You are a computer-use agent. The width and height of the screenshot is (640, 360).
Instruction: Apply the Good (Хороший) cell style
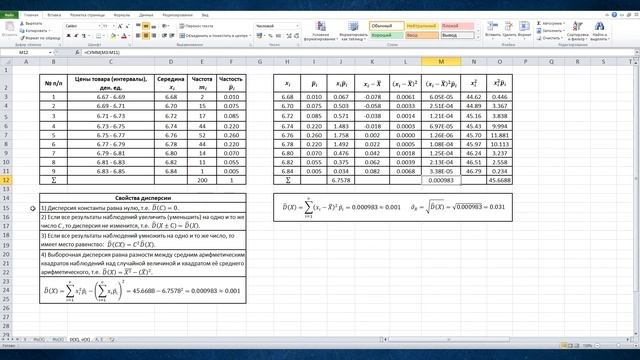click(387, 36)
